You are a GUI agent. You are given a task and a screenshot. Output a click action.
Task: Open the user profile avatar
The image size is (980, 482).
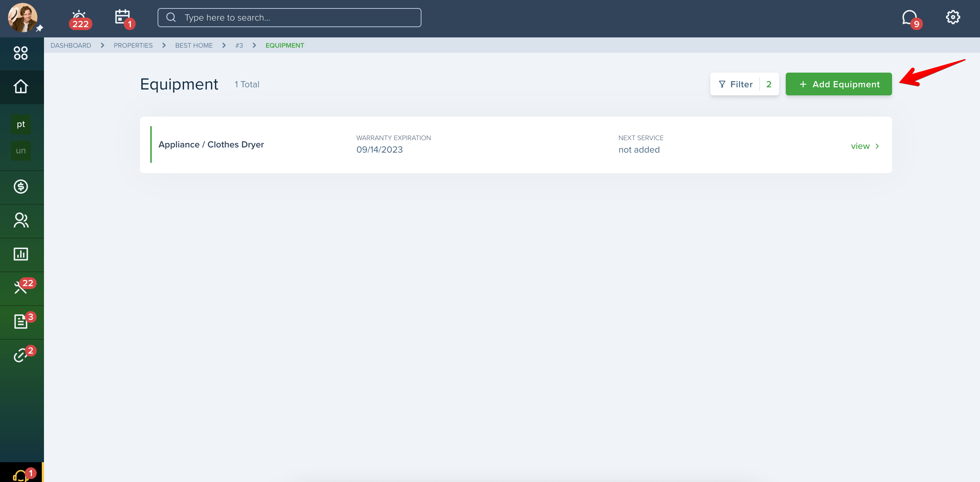22,18
